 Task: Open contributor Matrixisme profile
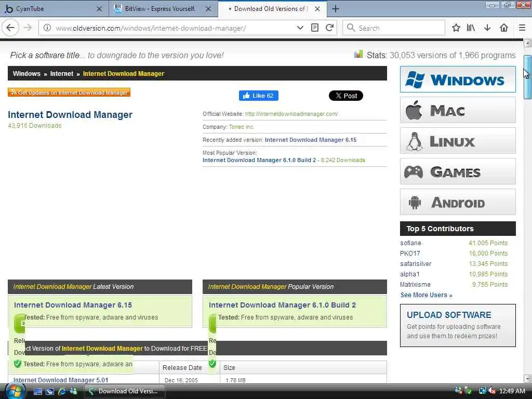pyautogui.click(x=415, y=284)
